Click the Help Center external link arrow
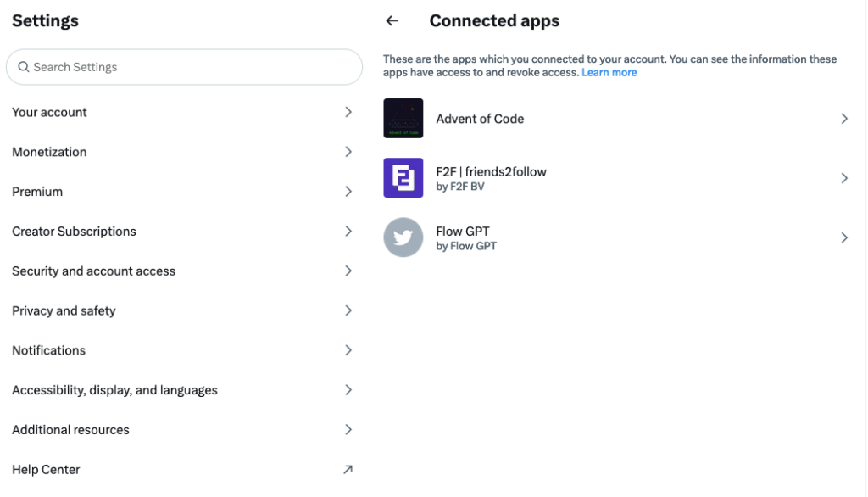Screen dimensions: 868x497 click(348, 469)
